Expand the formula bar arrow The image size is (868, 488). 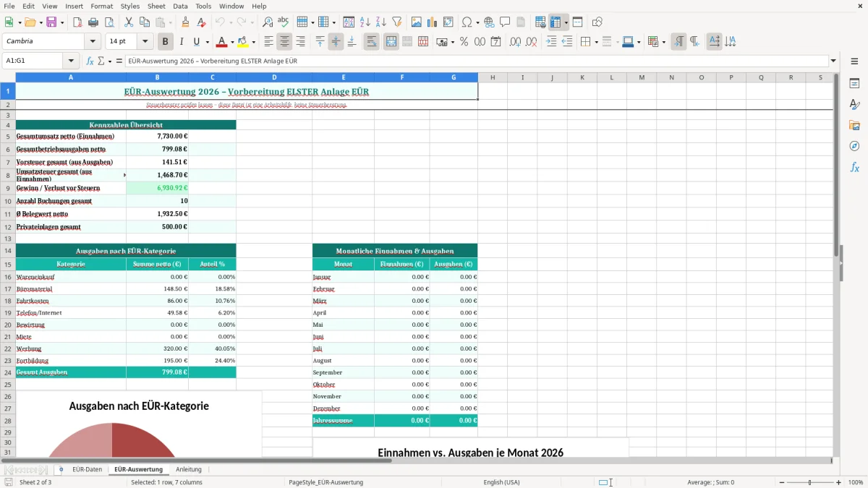pos(833,61)
